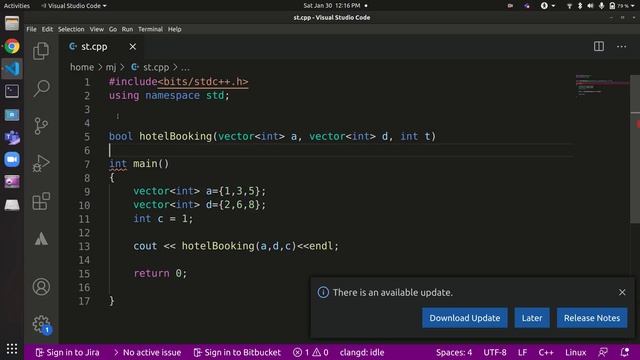Image resolution: width=640 pixels, height=360 pixels.
Task: Open Terminal from the dock
Action: [12, 91]
